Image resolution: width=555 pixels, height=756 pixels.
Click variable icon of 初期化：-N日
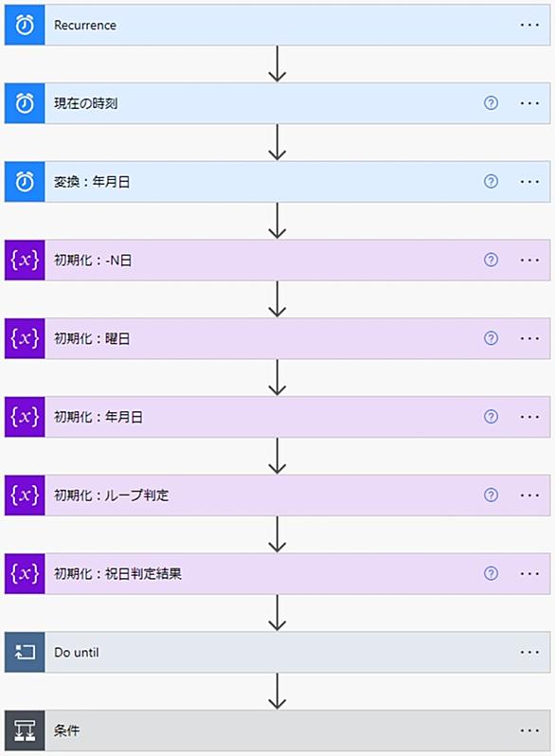point(25,261)
